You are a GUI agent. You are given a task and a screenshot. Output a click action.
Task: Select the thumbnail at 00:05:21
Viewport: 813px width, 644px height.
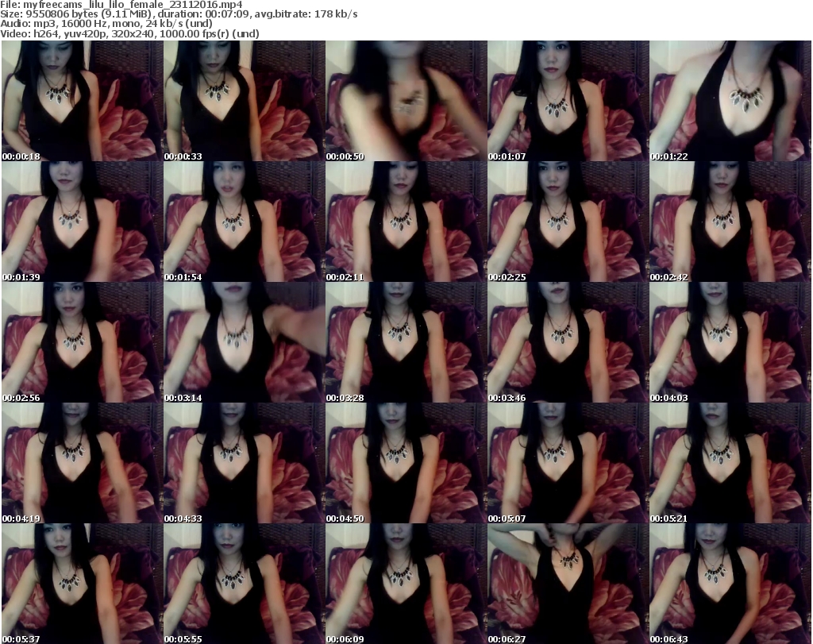pos(730,464)
